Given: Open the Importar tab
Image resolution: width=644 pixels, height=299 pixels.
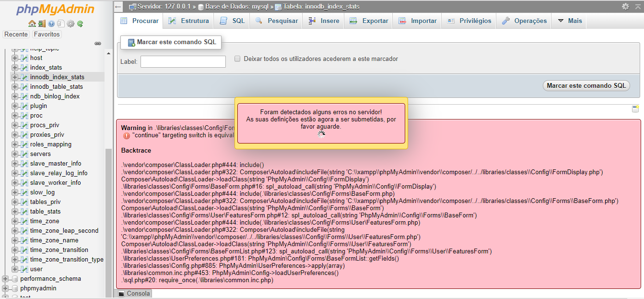Looking at the screenshot, I should (417, 21).
